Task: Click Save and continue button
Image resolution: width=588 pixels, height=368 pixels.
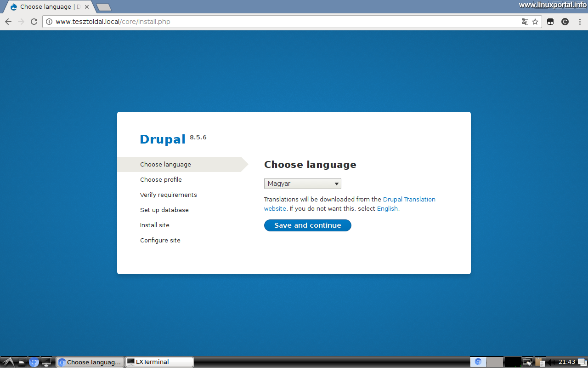Action: tap(308, 225)
